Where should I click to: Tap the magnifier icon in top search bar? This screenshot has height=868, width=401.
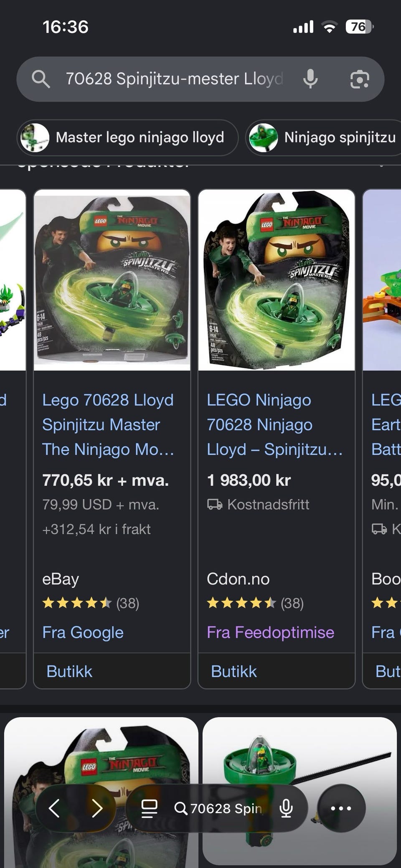tap(41, 79)
